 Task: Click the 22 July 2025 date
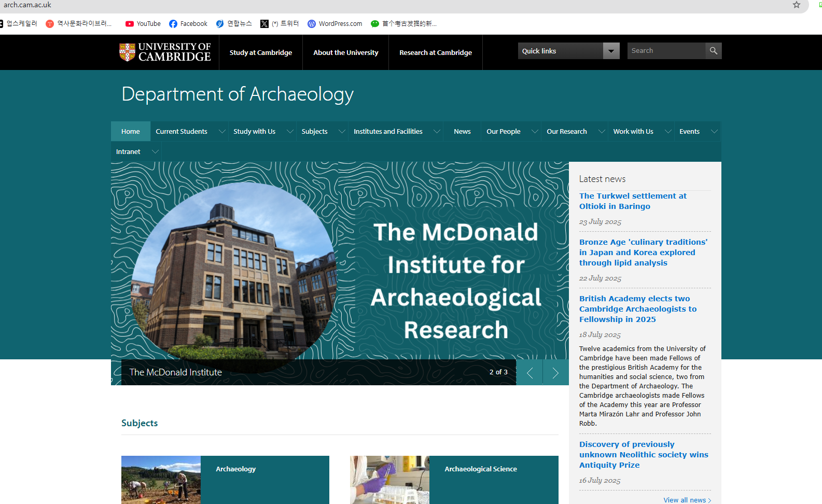[x=600, y=278]
